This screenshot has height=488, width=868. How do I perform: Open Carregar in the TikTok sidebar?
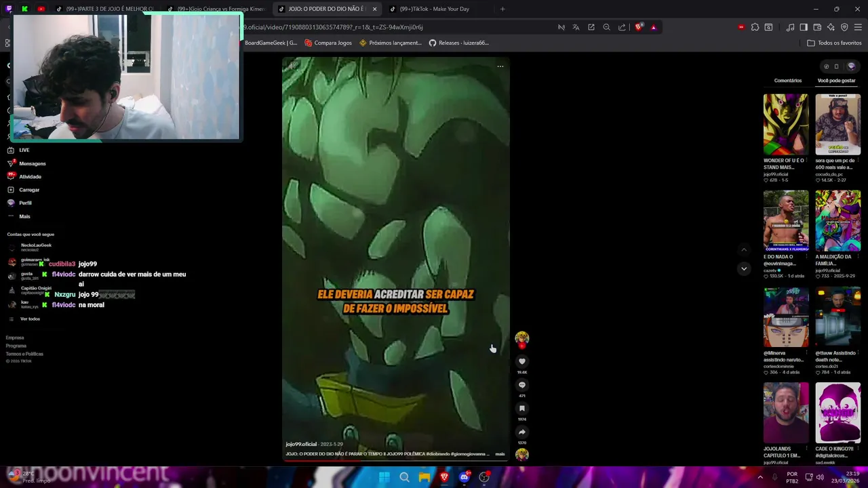click(x=24, y=190)
